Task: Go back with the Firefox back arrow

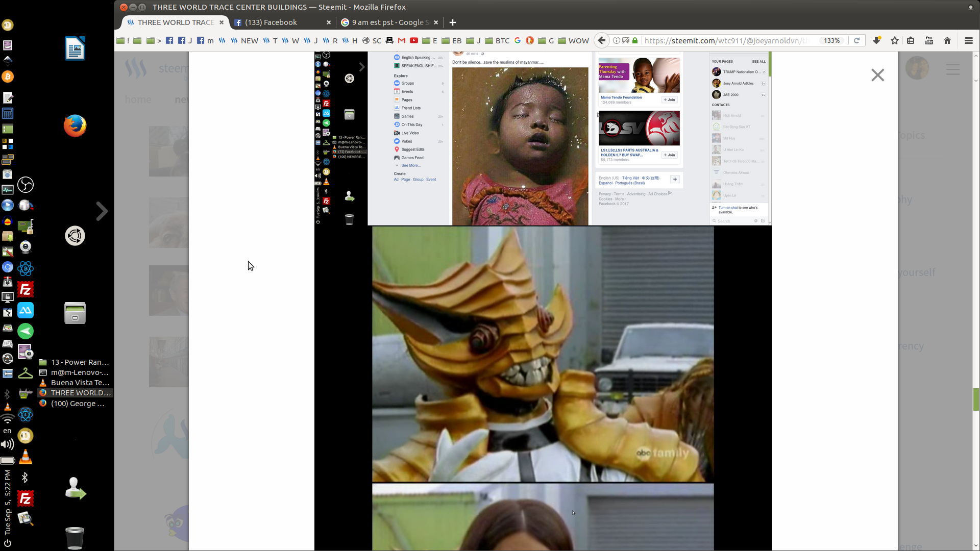Action: click(x=602, y=40)
